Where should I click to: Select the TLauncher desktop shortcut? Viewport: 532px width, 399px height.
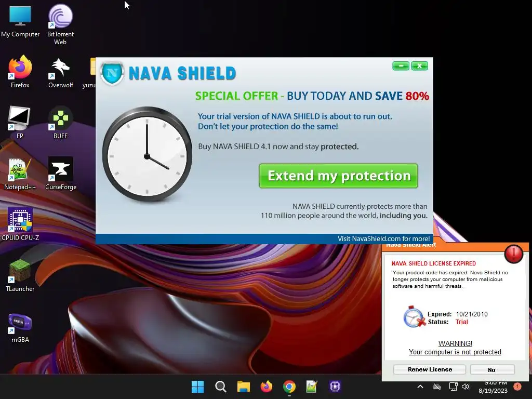pos(20,275)
